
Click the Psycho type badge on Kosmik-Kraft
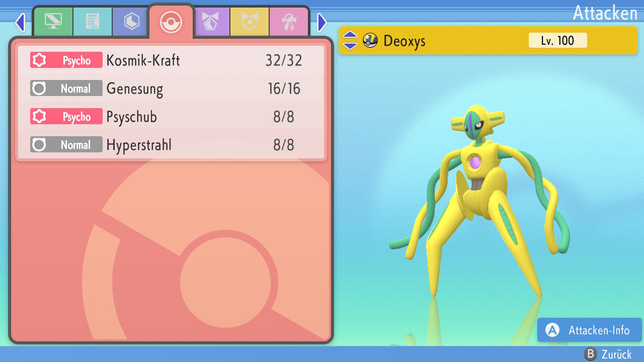(66, 60)
